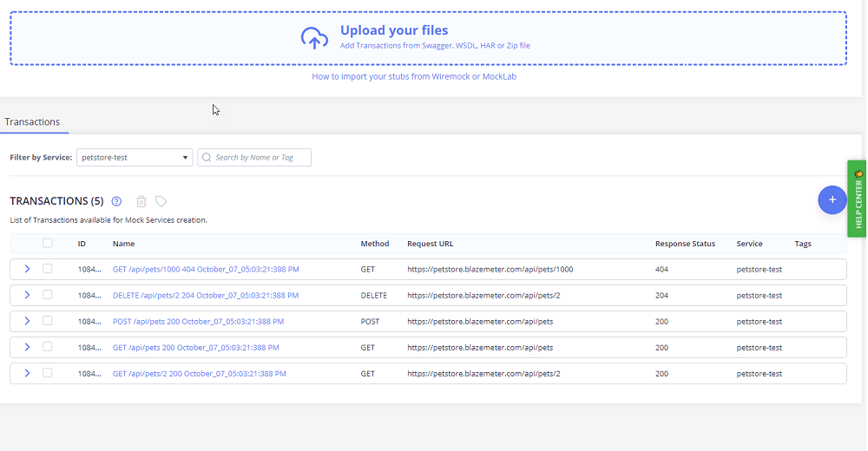Expand the GET /api/pets 200 transaction row
Image resolution: width=868 pixels, height=451 pixels.
click(x=27, y=348)
